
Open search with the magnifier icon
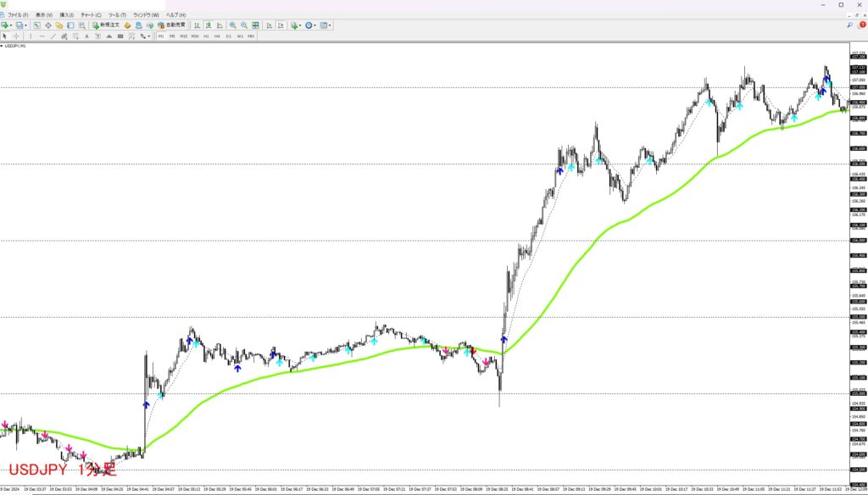pos(849,25)
